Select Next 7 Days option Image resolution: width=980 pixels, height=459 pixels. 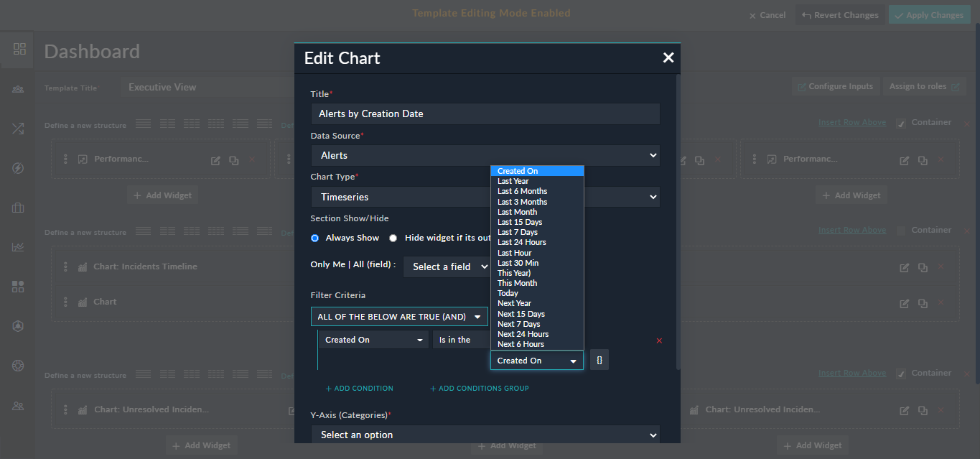pos(537,324)
